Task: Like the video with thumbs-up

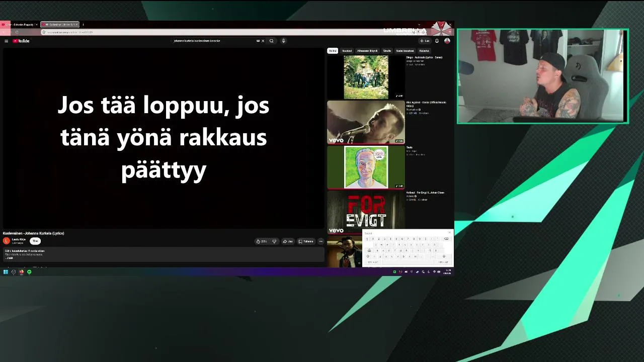Action: pos(262,241)
